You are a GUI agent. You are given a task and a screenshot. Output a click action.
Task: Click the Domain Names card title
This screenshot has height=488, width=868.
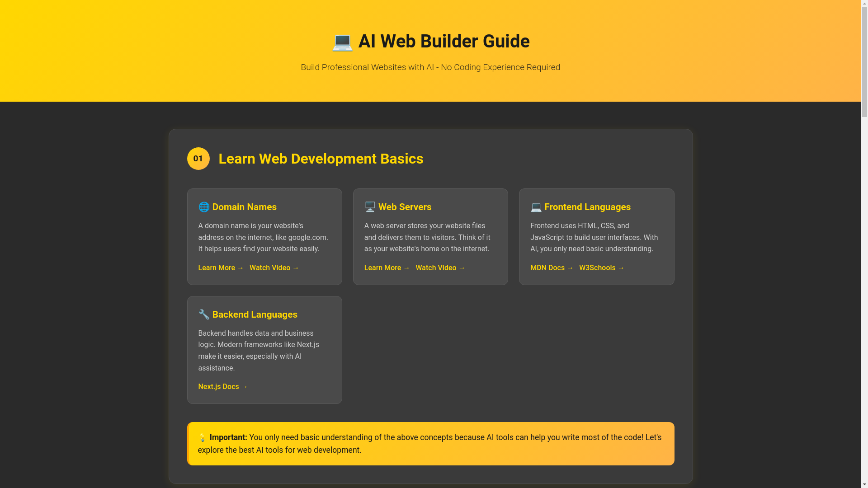click(x=237, y=207)
